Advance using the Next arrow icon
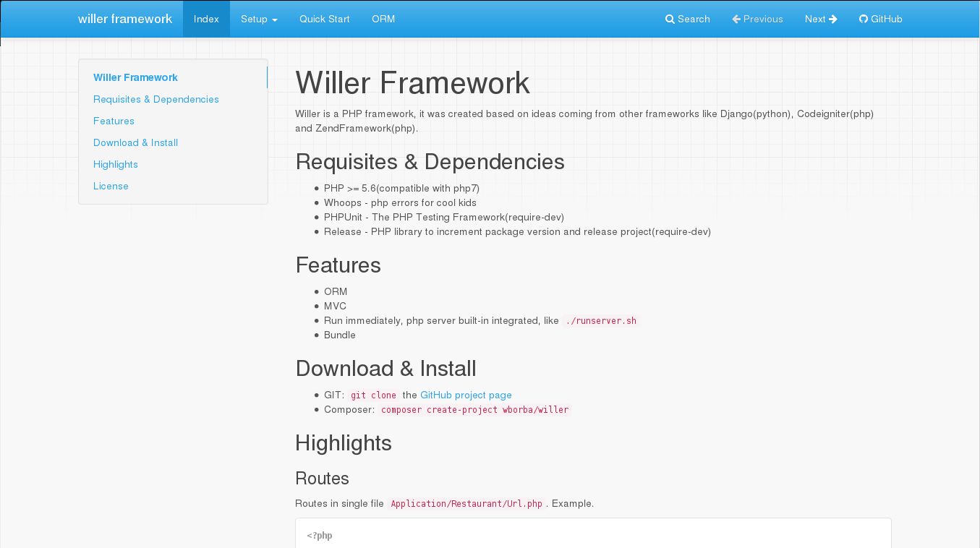Screen dimensions: 980x548 tap(835, 19)
